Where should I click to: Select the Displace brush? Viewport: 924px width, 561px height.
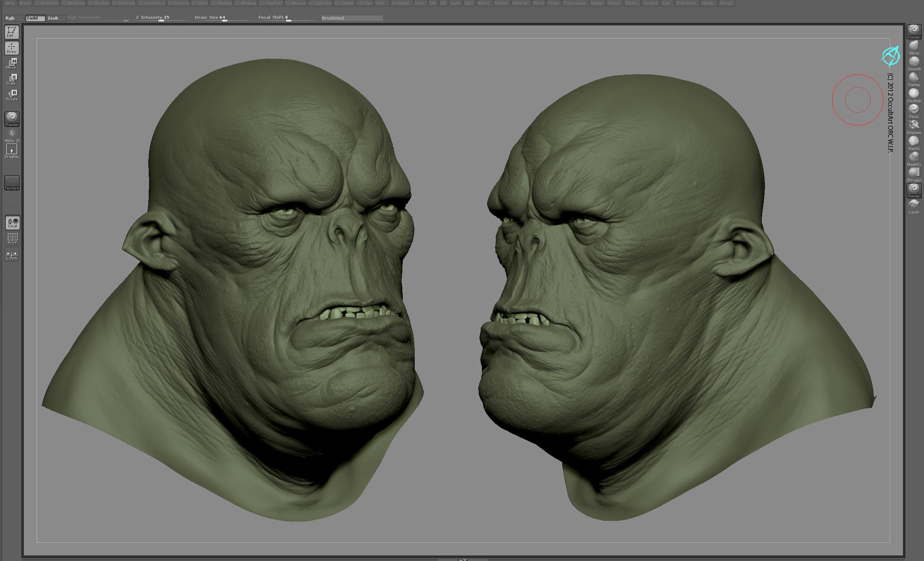(x=914, y=126)
